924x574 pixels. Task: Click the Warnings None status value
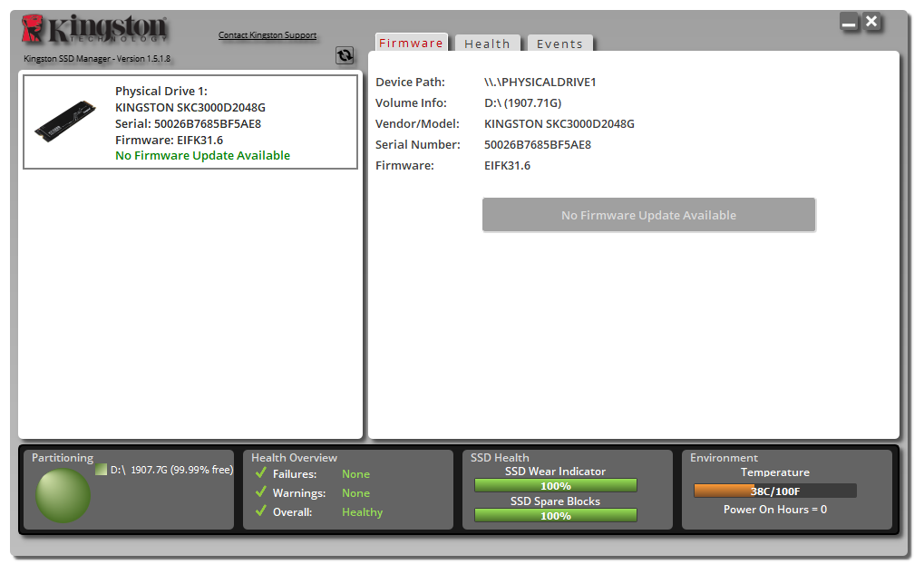click(356, 493)
